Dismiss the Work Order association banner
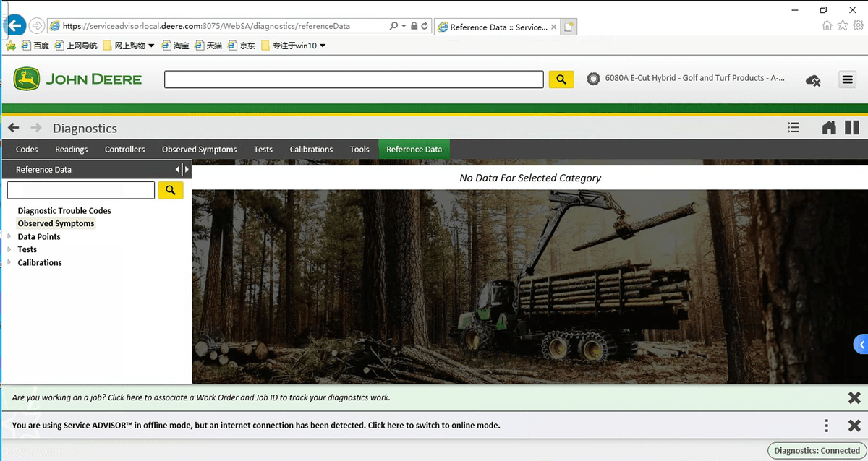This screenshot has width=868, height=461. [x=854, y=397]
